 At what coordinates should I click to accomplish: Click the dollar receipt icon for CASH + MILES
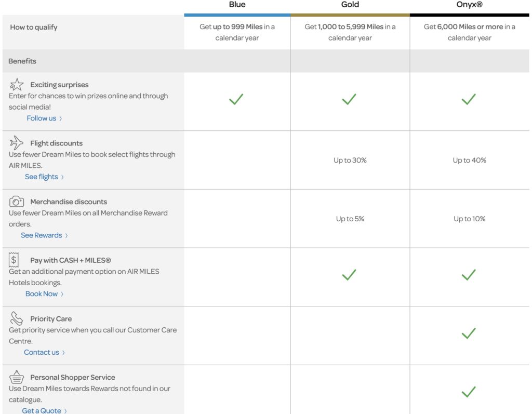(x=14, y=260)
